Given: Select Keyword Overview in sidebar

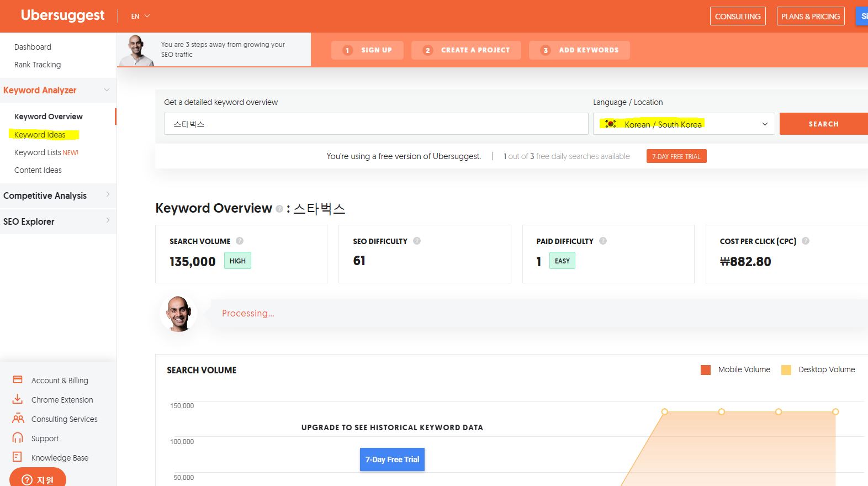Looking at the screenshot, I should click(x=49, y=117).
